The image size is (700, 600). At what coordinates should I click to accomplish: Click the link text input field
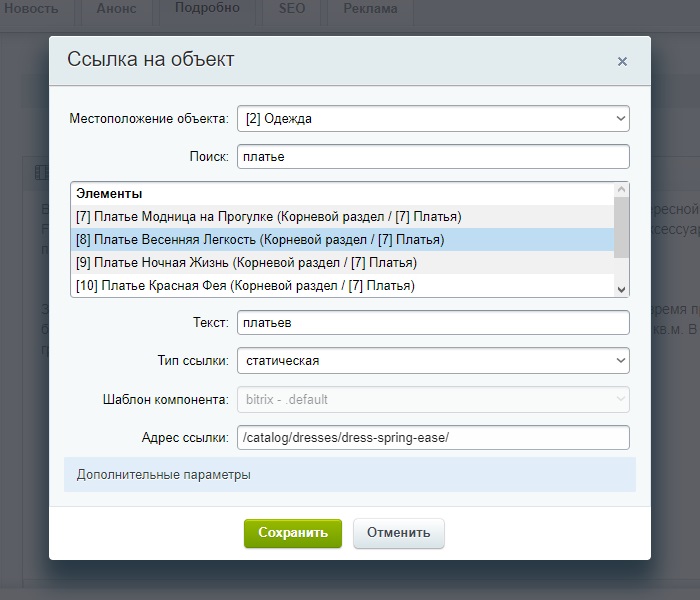432,323
